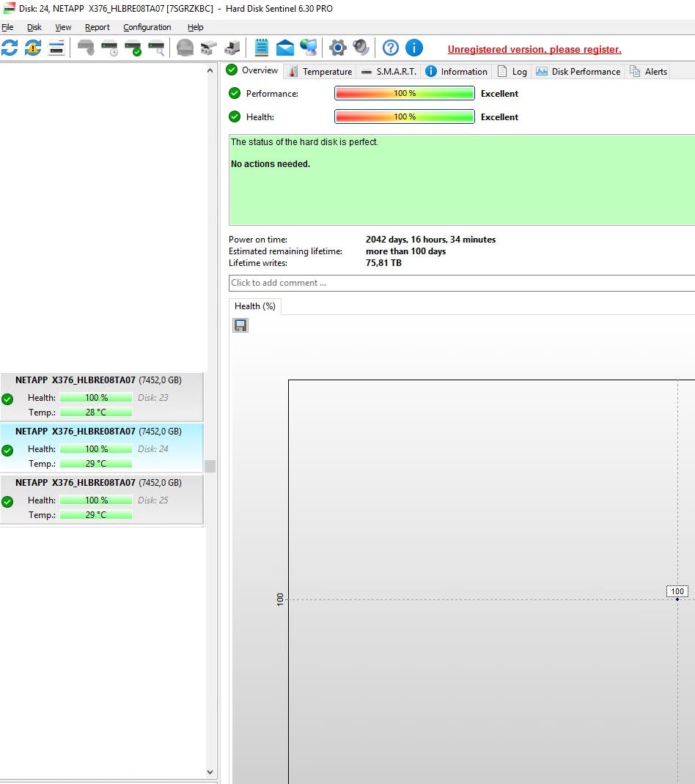Click the gray disk with circle icon
This screenshot has height=784, width=695.
click(86, 48)
